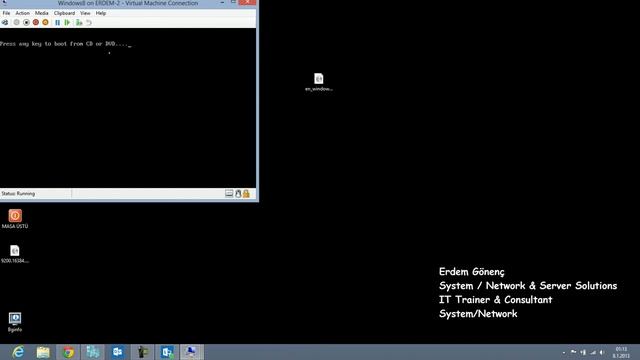
Task: Click the Virtual Machine Connection title bar
Action: (128, 3)
